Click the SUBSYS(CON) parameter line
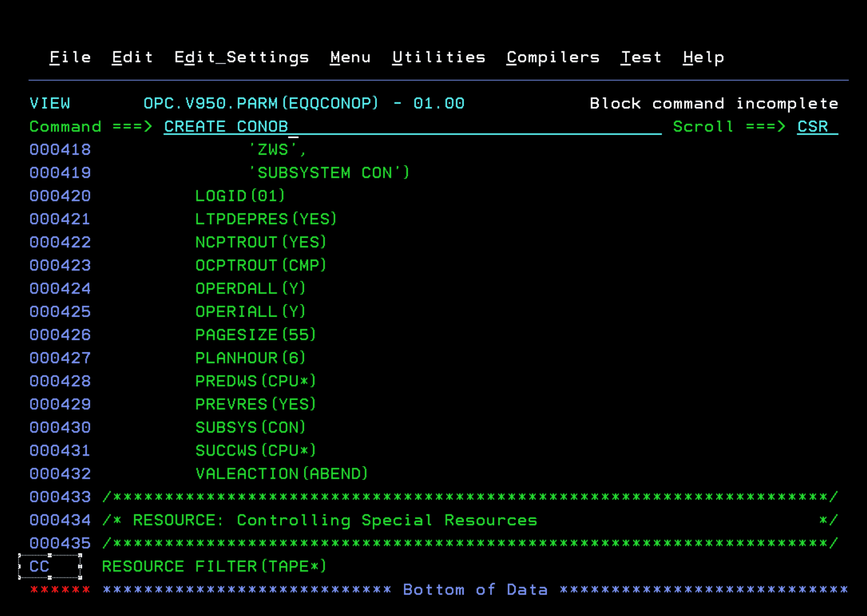Image resolution: width=867 pixels, height=616 pixels. [x=250, y=427]
